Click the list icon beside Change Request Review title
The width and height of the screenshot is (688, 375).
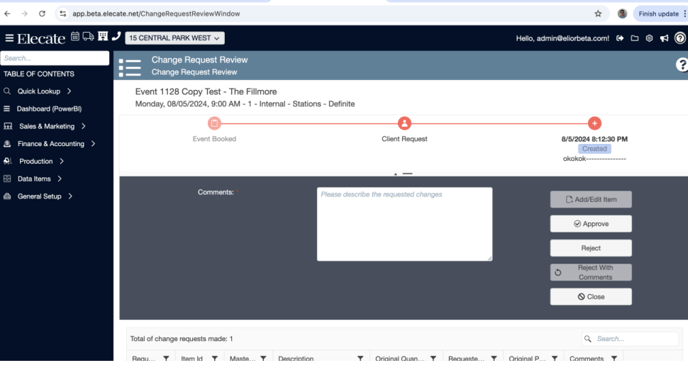pos(130,68)
